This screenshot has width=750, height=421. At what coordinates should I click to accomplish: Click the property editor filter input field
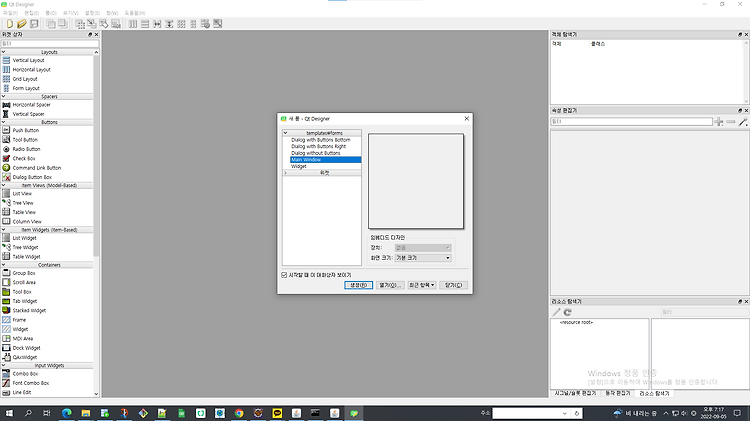631,122
